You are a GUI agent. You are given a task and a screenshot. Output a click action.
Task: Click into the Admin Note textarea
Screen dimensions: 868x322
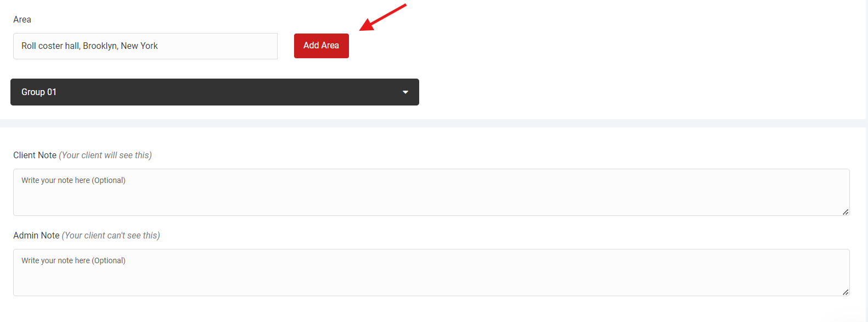pyautogui.click(x=431, y=273)
